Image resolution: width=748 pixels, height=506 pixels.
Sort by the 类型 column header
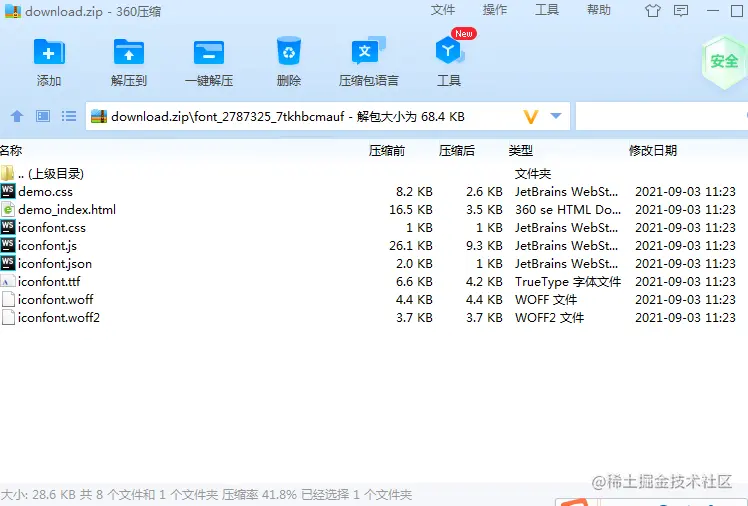click(520, 151)
